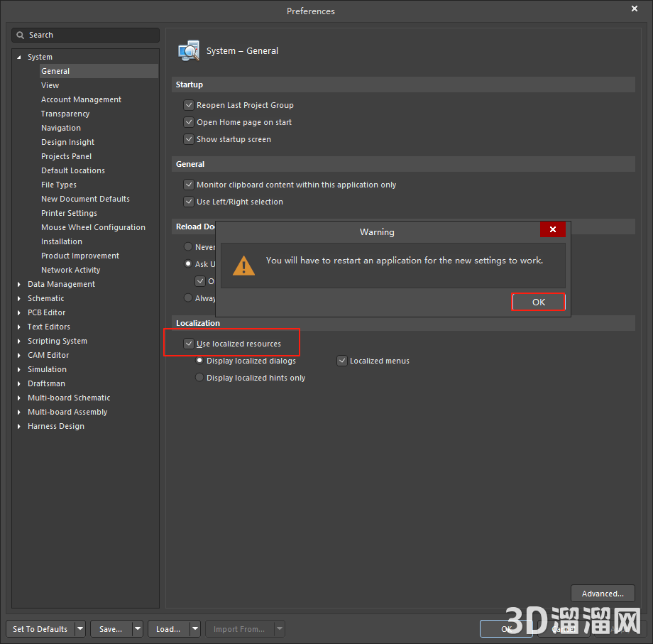
Task: Expand the PCB Editor node
Action: pos(18,312)
